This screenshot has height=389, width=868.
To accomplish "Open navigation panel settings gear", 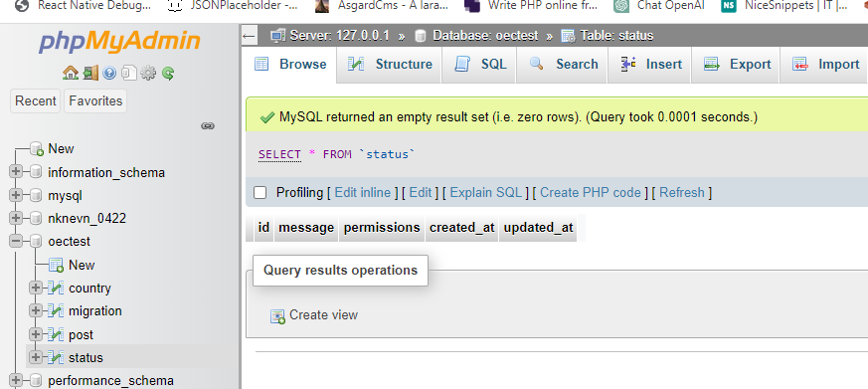I will (x=148, y=73).
